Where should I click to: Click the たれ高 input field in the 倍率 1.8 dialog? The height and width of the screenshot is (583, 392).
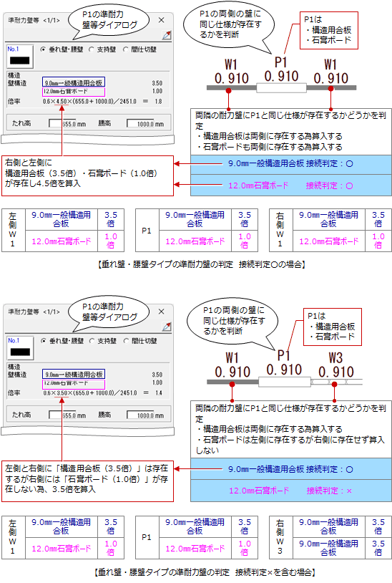pos(67,123)
